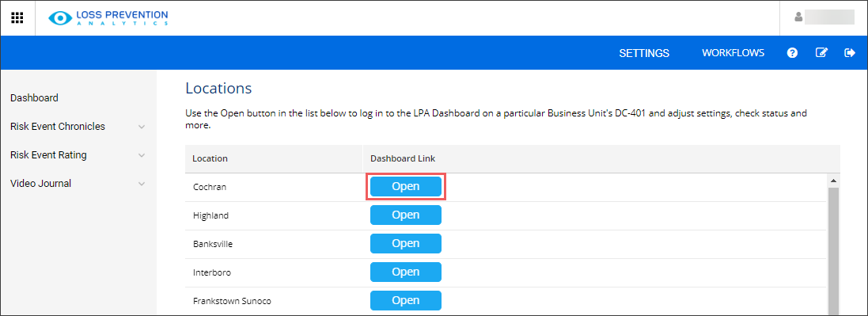
Task: Open the Interboro dashboard
Action: 406,272
